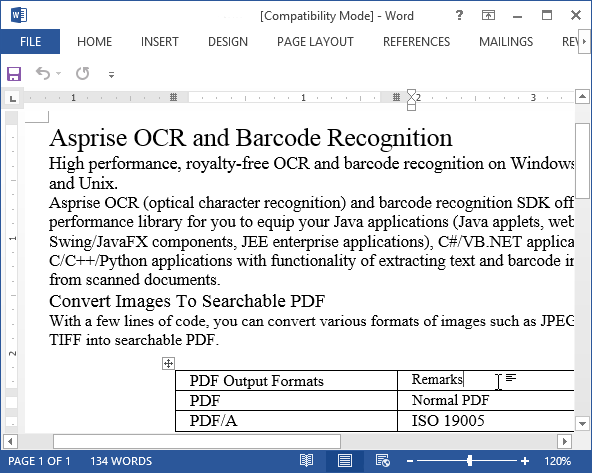
Task: Undo the last action
Action: [x=43, y=74]
